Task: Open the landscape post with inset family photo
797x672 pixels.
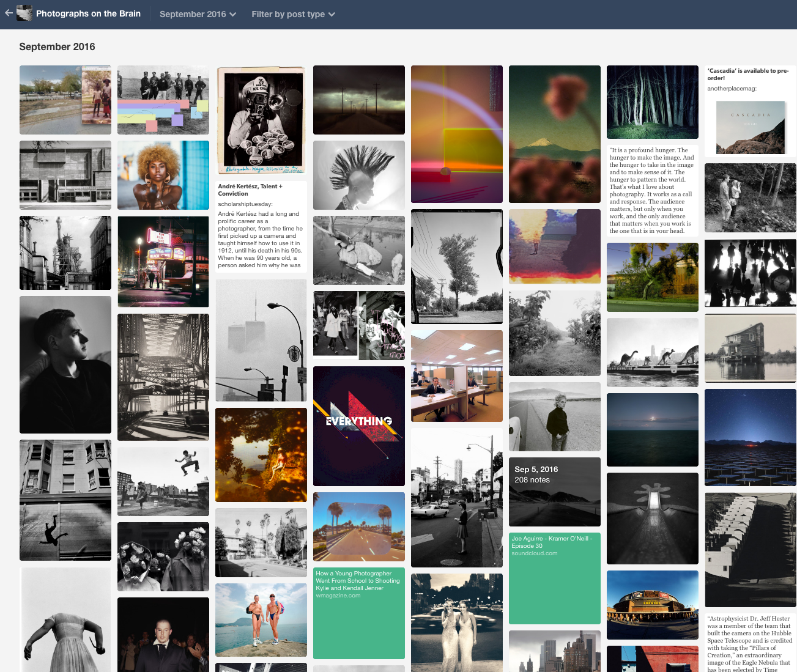Action: tap(65, 100)
